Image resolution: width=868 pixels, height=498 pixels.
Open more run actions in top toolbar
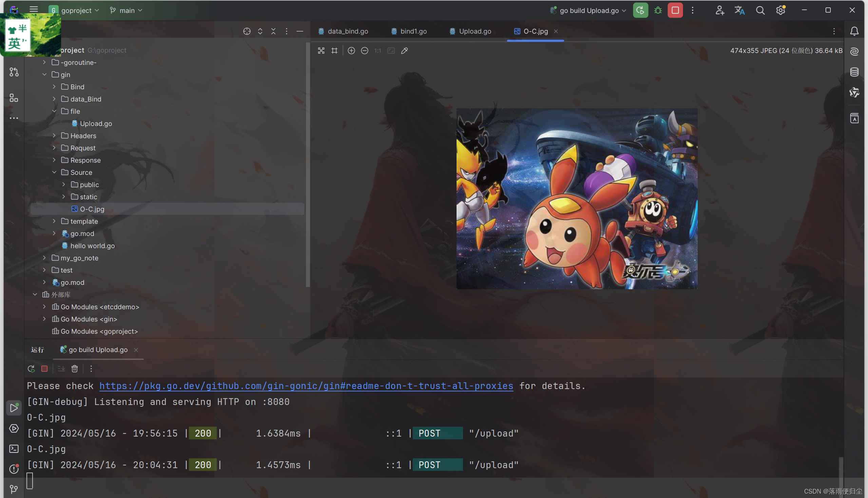coord(692,10)
